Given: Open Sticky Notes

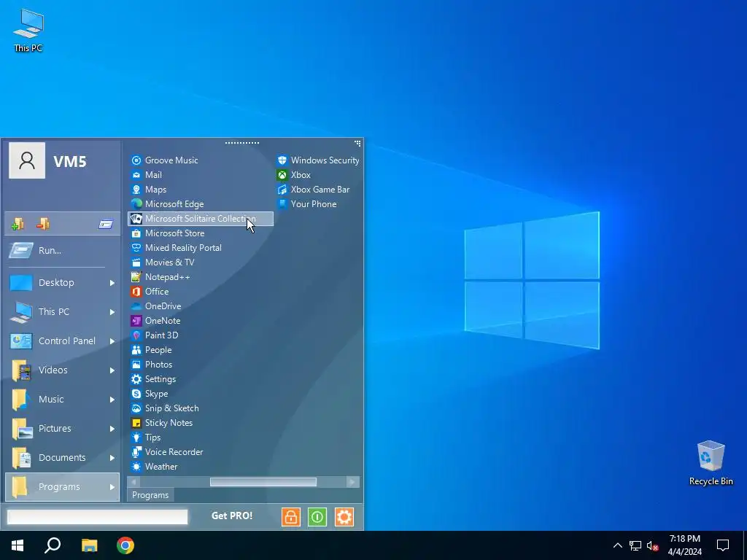Looking at the screenshot, I should pos(161,423).
